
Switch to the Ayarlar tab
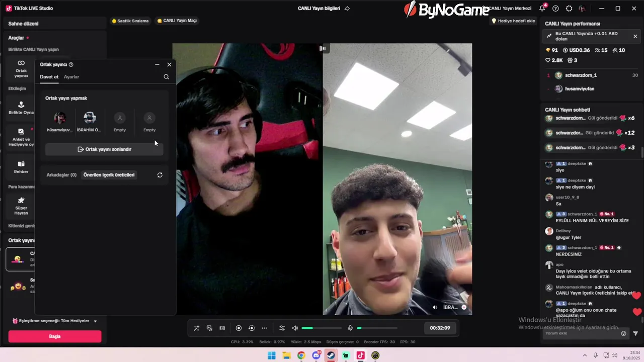click(71, 77)
